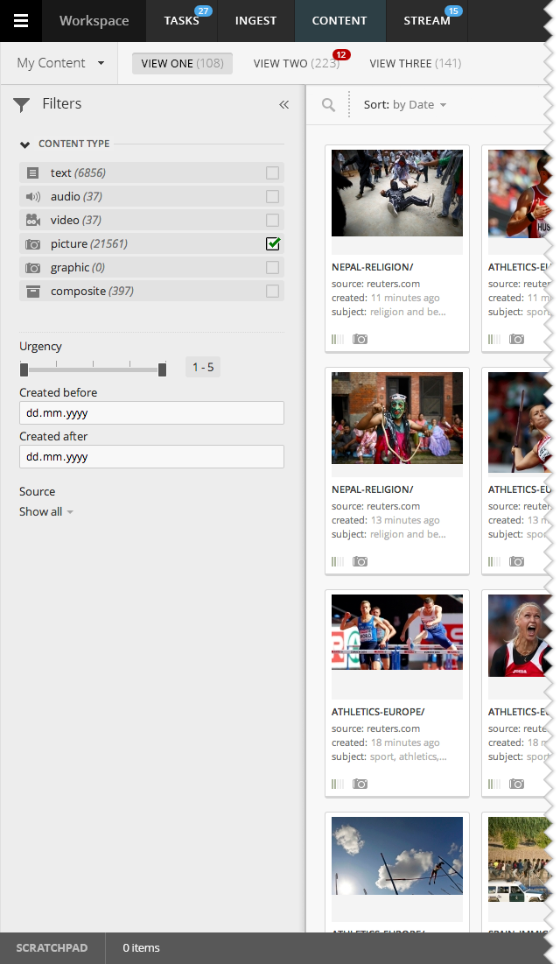This screenshot has height=964, width=560.
Task: Enable the video content type checkbox
Action: click(272, 220)
